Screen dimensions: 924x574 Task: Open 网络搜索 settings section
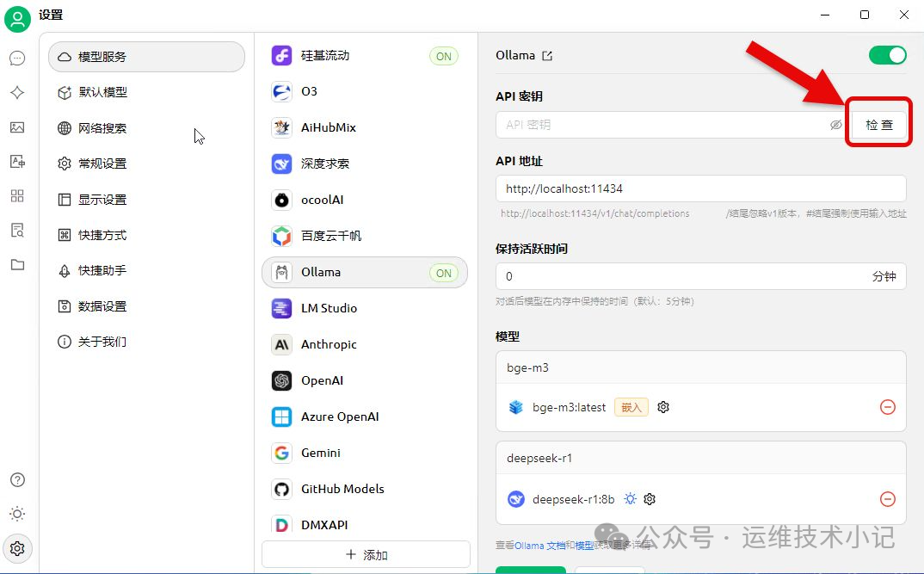(x=147, y=128)
